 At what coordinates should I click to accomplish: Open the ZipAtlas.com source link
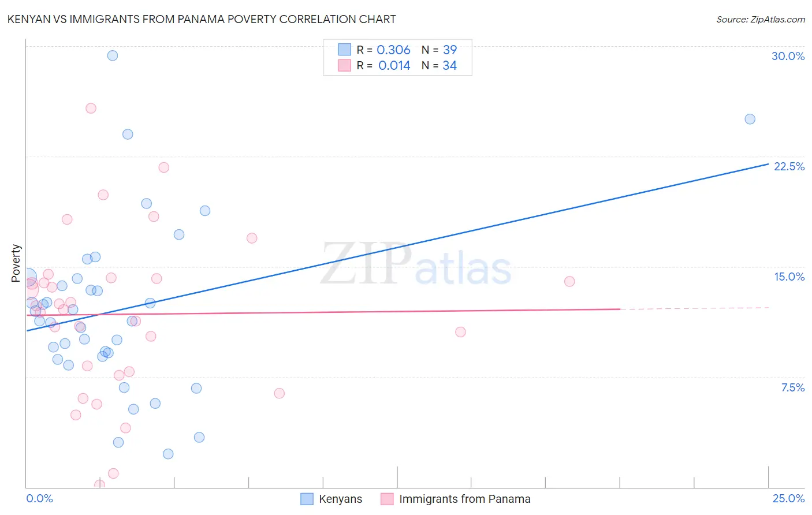pos(761,19)
